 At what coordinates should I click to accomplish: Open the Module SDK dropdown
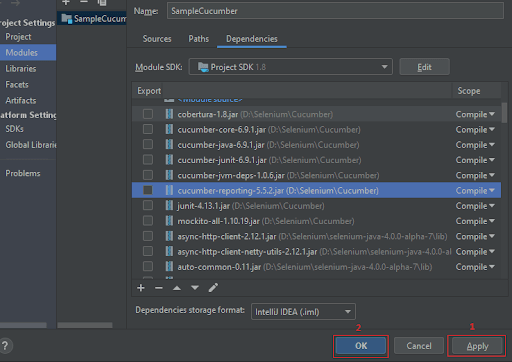tap(291, 67)
